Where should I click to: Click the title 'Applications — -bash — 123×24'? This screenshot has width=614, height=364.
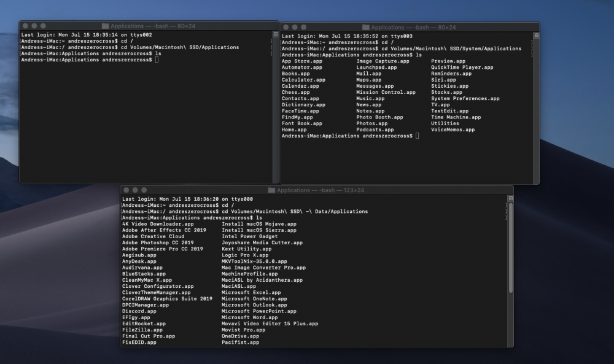point(321,190)
